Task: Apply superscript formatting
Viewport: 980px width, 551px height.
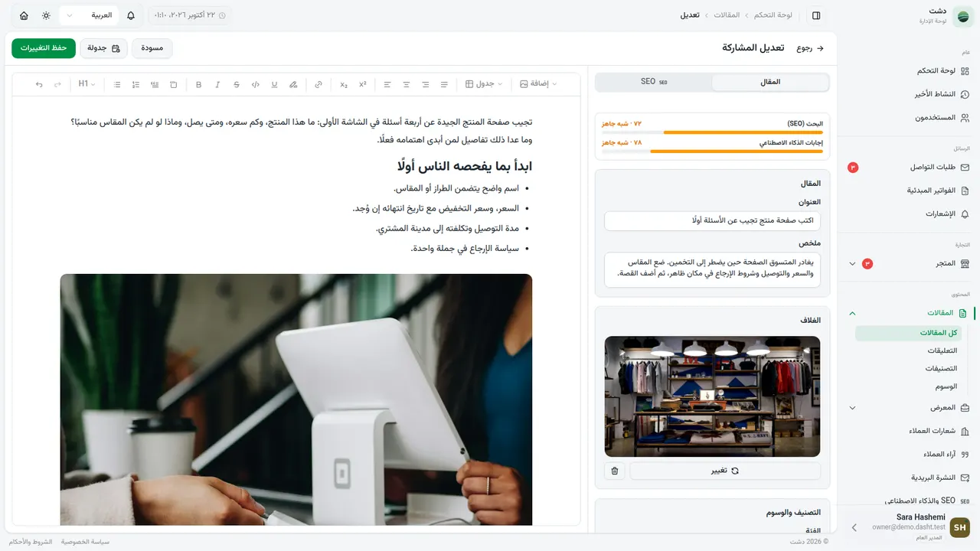Action: (x=362, y=84)
